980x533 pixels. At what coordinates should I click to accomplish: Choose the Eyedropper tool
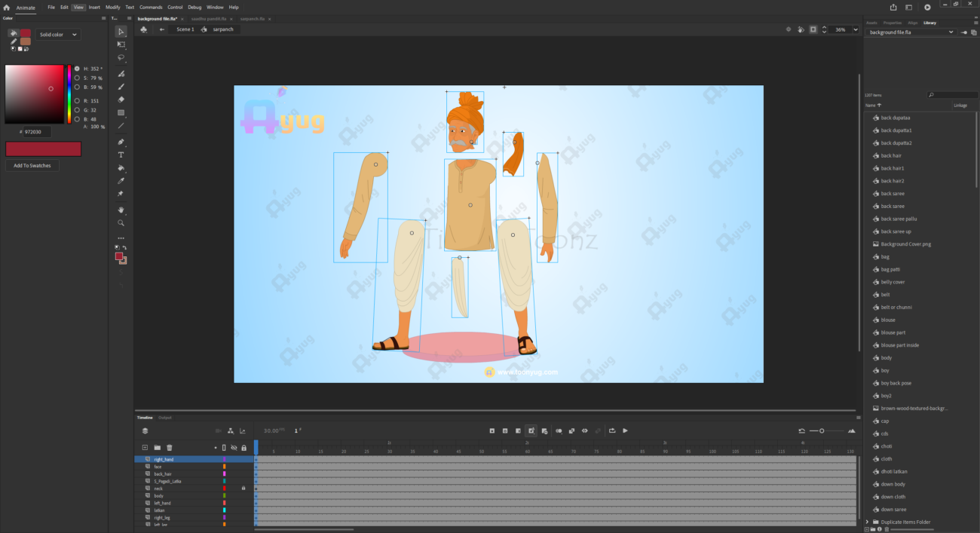(x=121, y=181)
